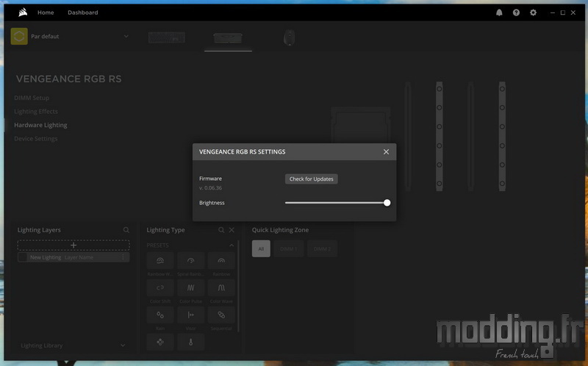This screenshot has height=366, width=588.
Task: Open the help question mark icon
Action: pyautogui.click(x=517, y=12)
